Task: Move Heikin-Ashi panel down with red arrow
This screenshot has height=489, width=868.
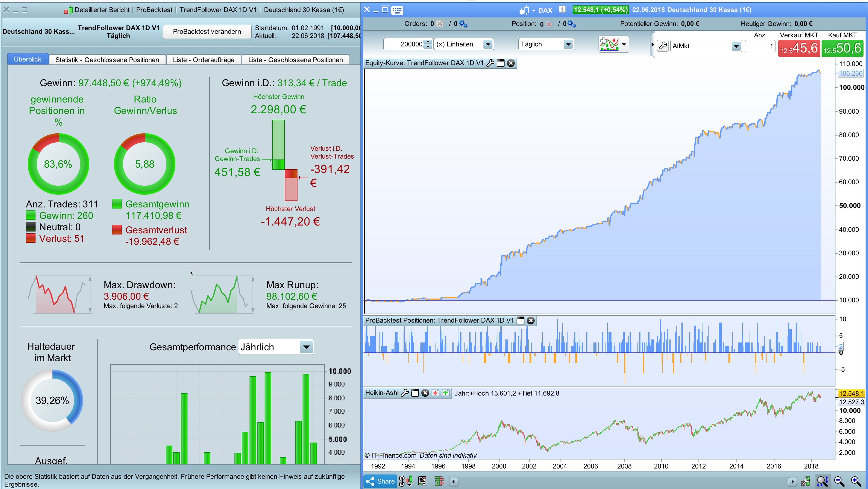Action: 435,393
